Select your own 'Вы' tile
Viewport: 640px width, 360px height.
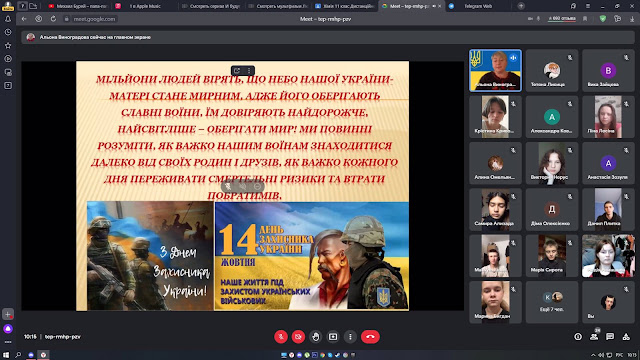tap(608, 302)
